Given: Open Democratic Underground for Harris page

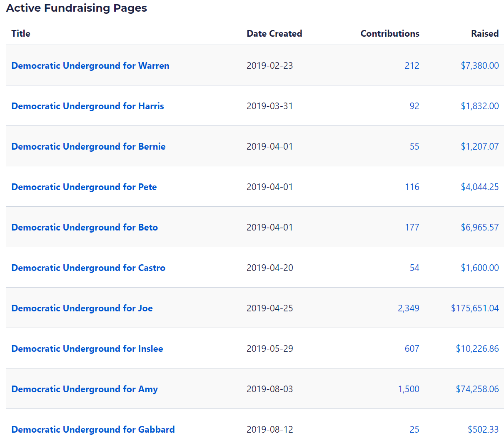Looking at the screenshot, I should (87, 106).
